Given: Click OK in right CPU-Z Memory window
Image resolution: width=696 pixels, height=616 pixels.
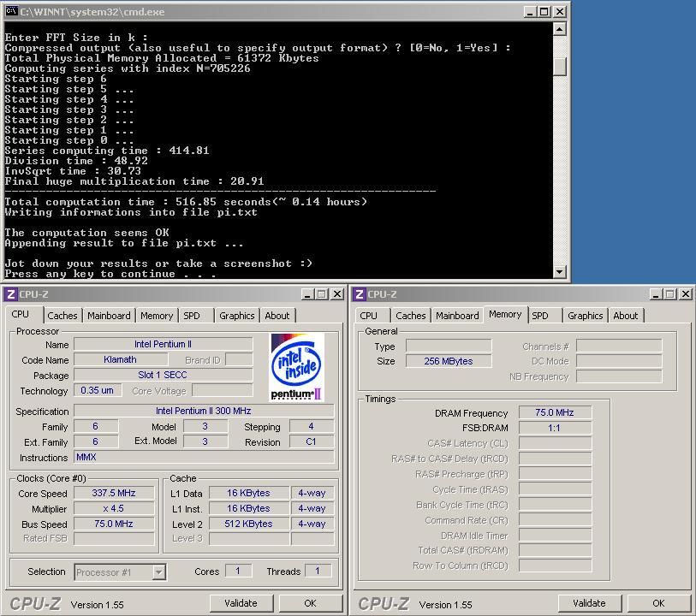Looking at the screenshot, I should [658, 603].
